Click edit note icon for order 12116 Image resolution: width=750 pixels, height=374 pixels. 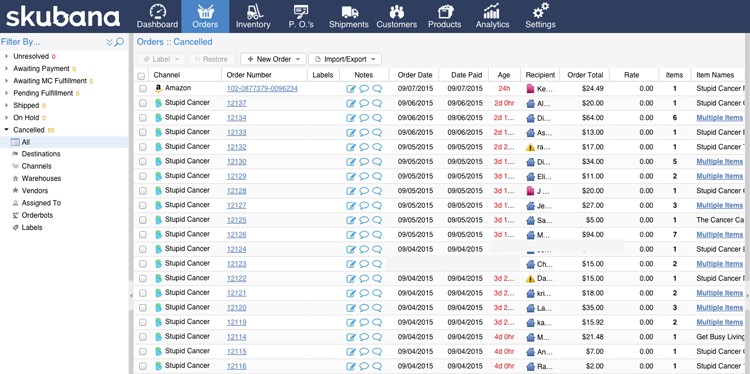tap(351, 366)
